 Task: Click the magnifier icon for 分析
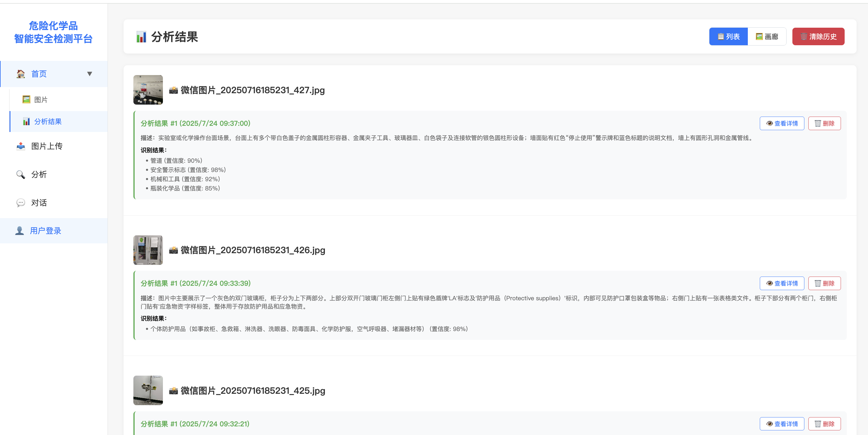(21, 174)
